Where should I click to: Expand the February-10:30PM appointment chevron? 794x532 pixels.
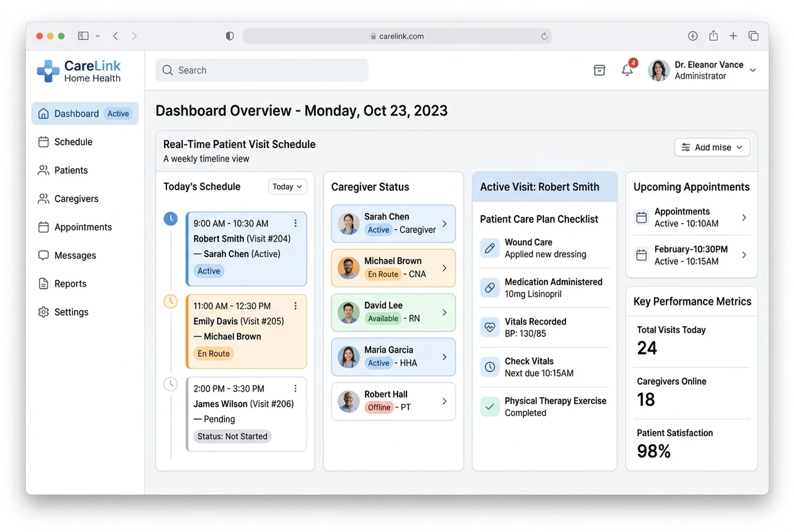pyautogui.click(x=744, y=255)
